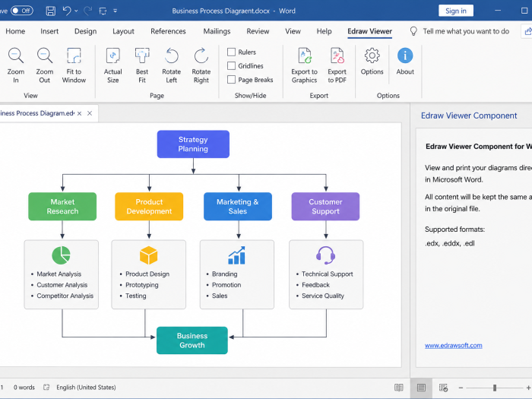
Task: Open the Home ribbon tab
Action: click(x=15, y=31)
